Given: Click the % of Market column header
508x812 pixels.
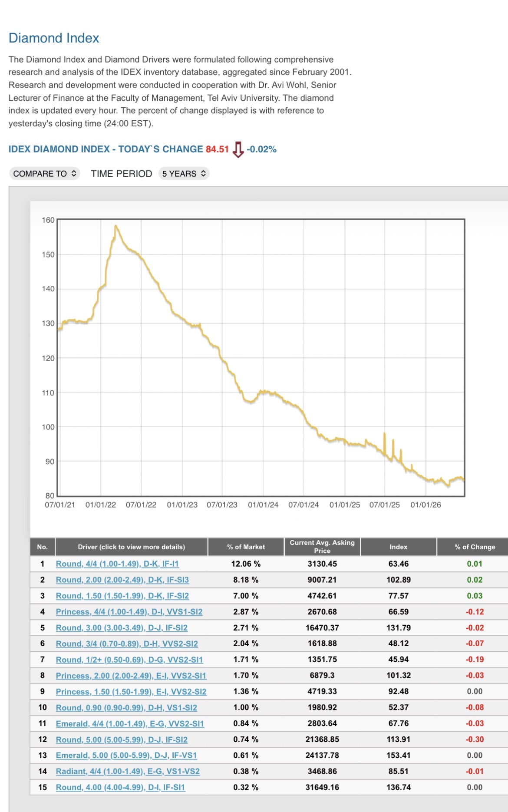Looking at the screenshot, I should (x=246, y=547).
